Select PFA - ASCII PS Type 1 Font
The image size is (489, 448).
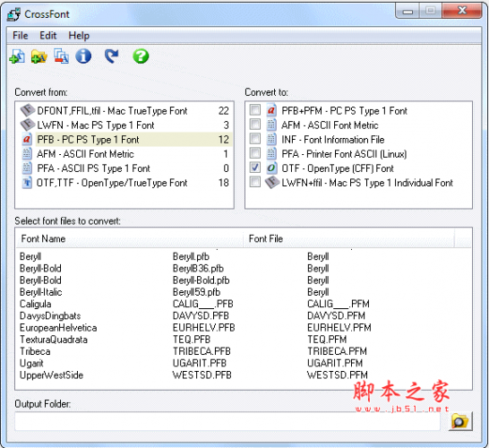click(x=124, y=168)
